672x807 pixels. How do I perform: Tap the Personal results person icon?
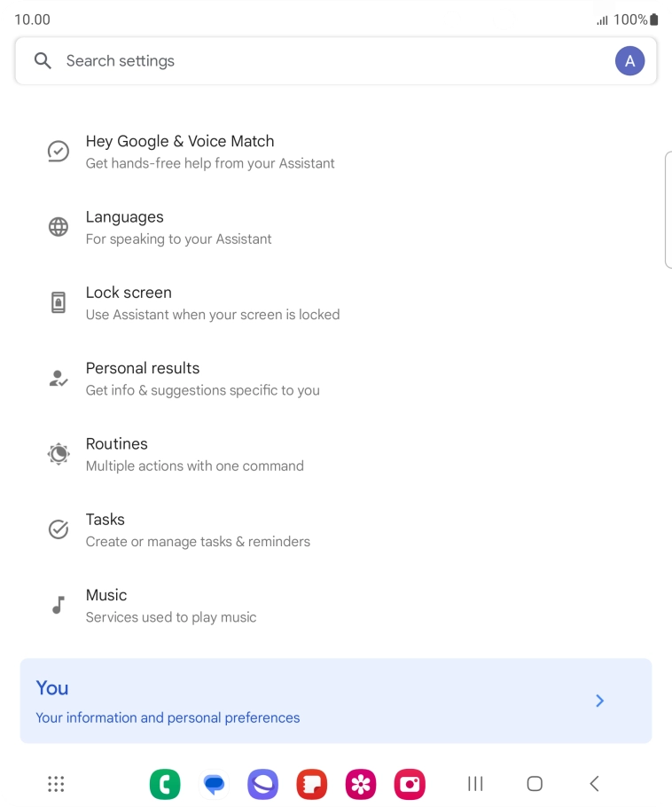coord(58,377)
